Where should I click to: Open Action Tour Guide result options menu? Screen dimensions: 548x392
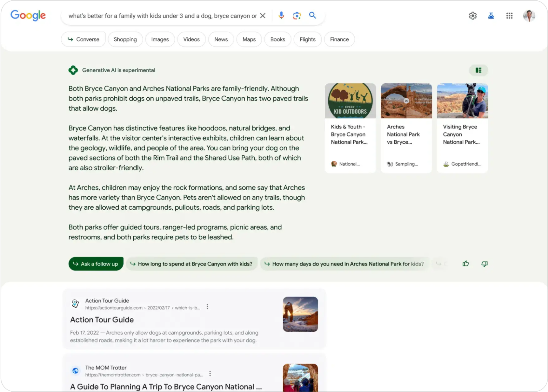207,307
